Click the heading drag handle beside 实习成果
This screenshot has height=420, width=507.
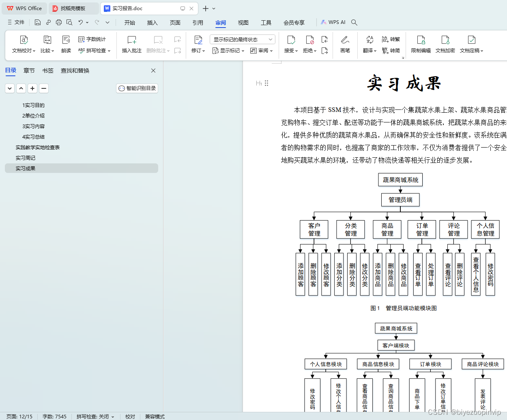coord(266,83)
